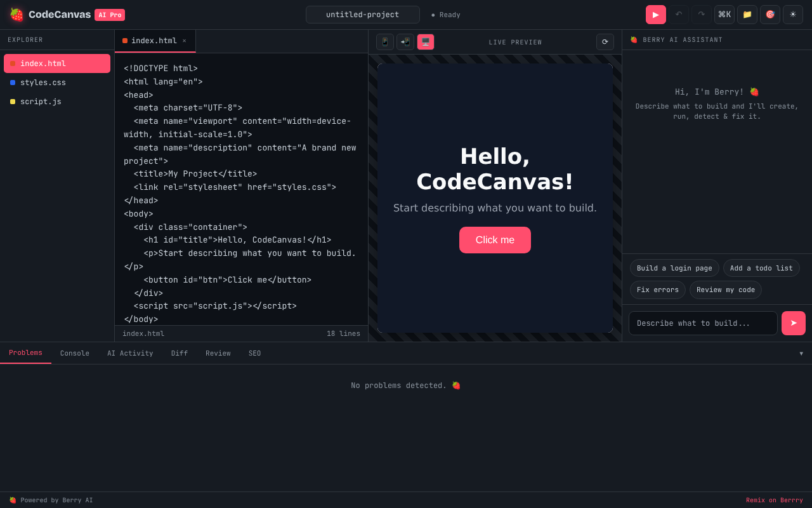
Task: Open the ⌘K command palette
Action: coord(724,15)
